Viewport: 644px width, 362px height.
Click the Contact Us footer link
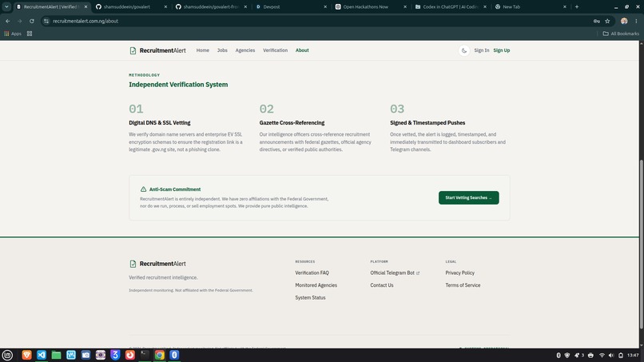point(382,285)
